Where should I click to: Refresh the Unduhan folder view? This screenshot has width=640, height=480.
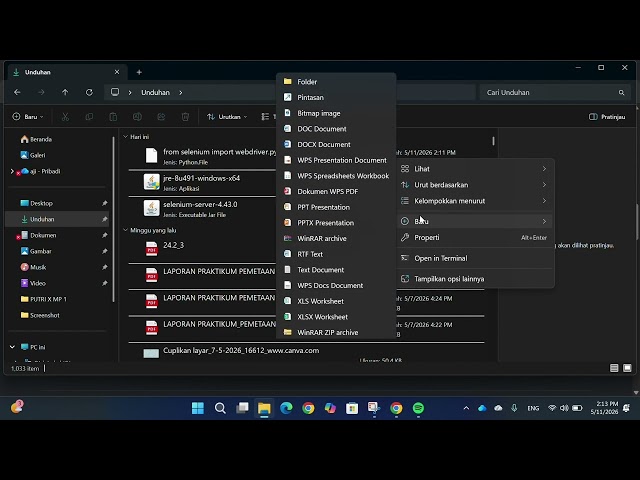pyautogui.click(x=89, y=92)
